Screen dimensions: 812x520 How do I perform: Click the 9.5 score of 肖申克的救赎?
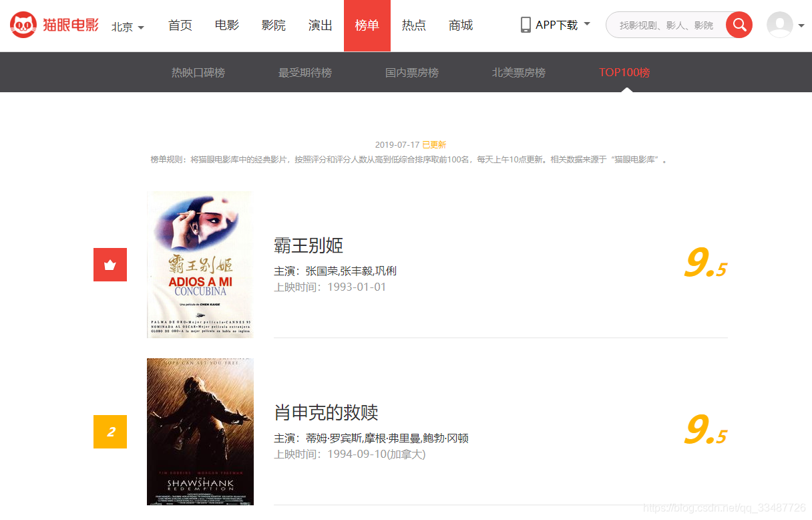tap(705, 430)
